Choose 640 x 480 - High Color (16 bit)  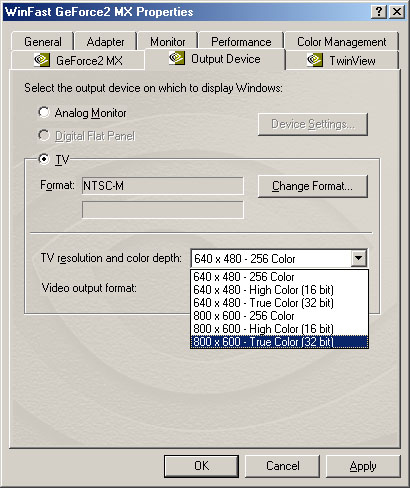click(x=279, y=290)
